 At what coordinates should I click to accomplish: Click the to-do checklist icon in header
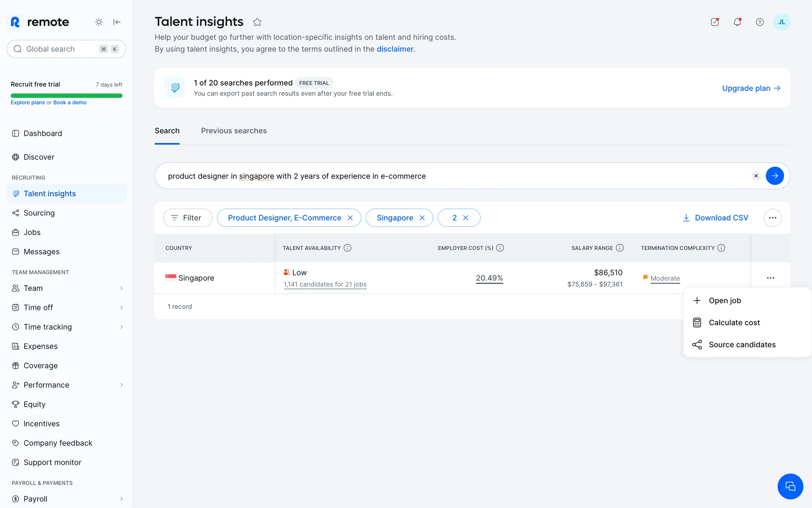click(x=715, y=22)
